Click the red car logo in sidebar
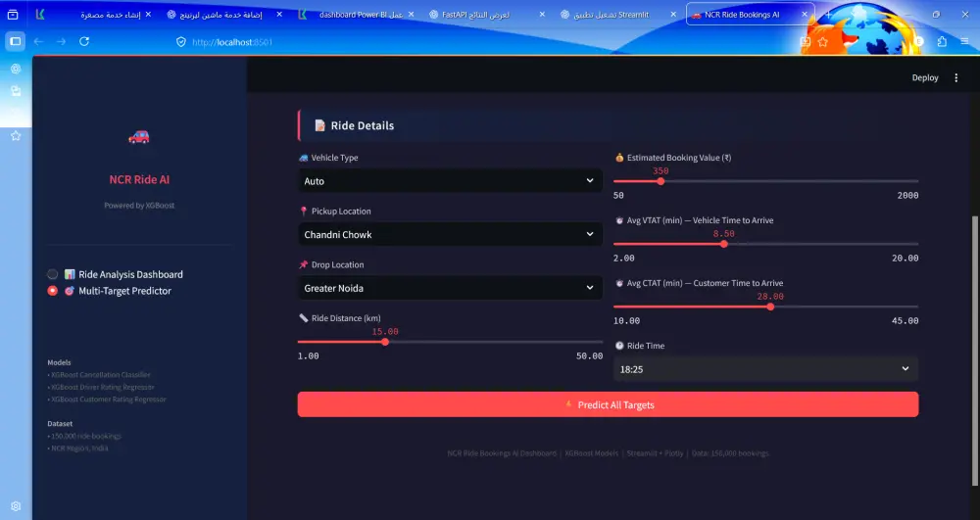980x520 pixels. [x=139, y=137]
